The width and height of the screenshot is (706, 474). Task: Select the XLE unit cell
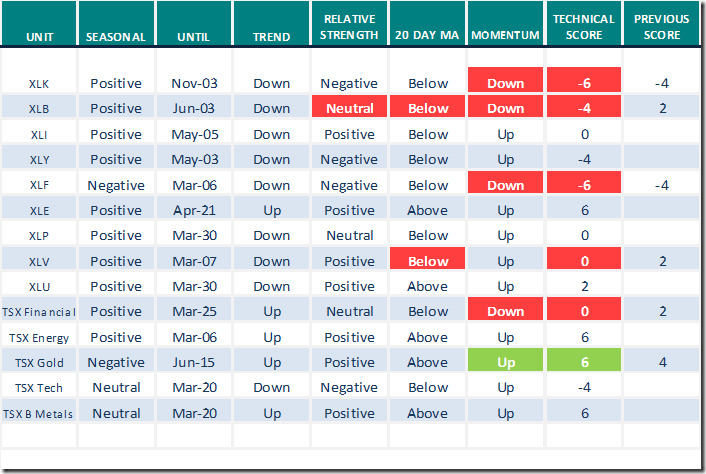point(39,210)
